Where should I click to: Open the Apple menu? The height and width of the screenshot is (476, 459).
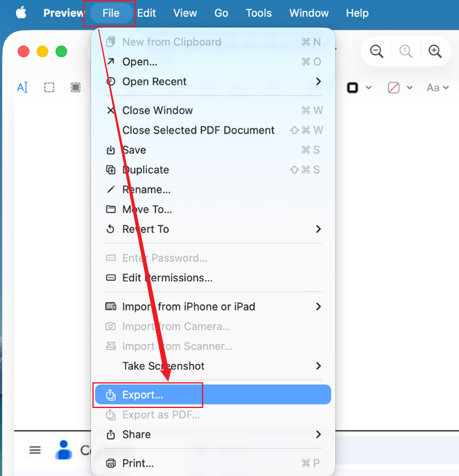(x=21, y=13)
